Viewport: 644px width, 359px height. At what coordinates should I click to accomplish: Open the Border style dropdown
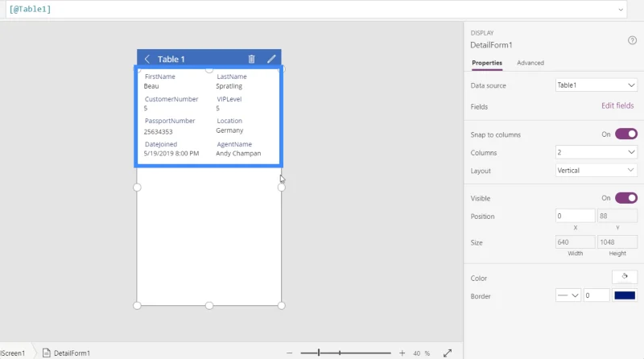pyautogui.click(x=568, y=295)
